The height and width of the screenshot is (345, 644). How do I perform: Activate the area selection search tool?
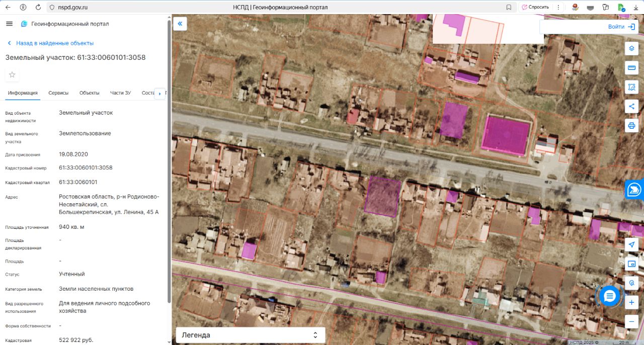point(632,87)
